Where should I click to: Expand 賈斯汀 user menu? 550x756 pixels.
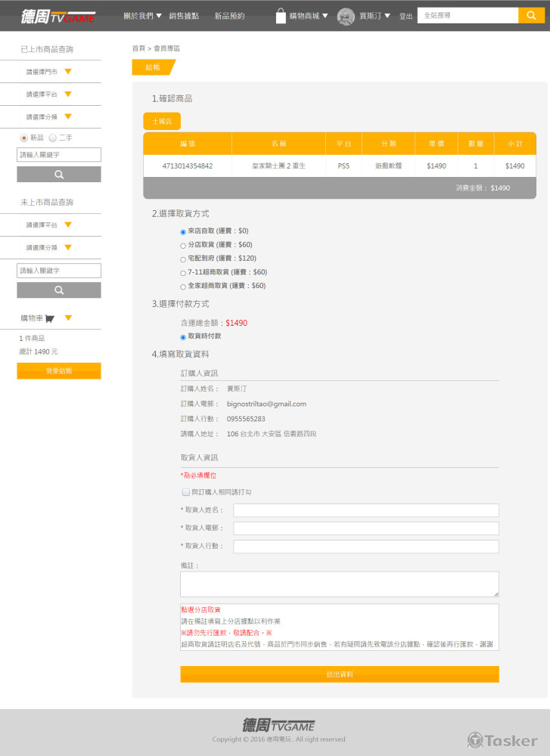pos(374,16)
